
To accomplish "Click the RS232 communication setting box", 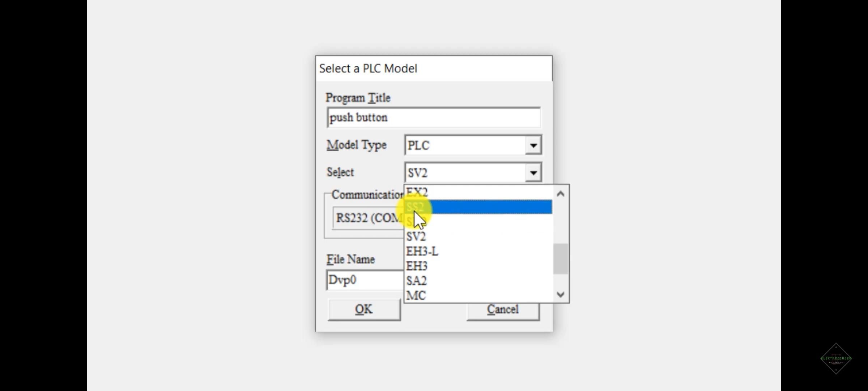I will coord(367,218).
